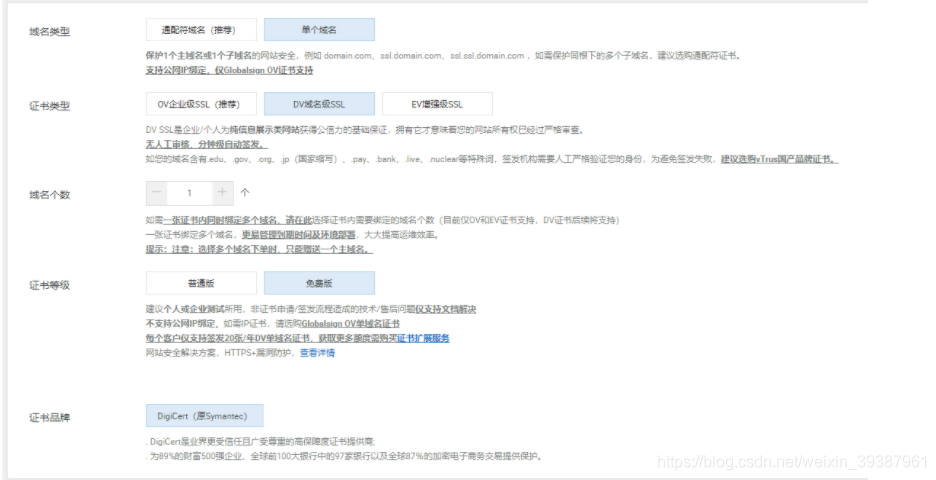Open 查看详情 link
This screenshot has height=480, width=936.
point(317,353)
